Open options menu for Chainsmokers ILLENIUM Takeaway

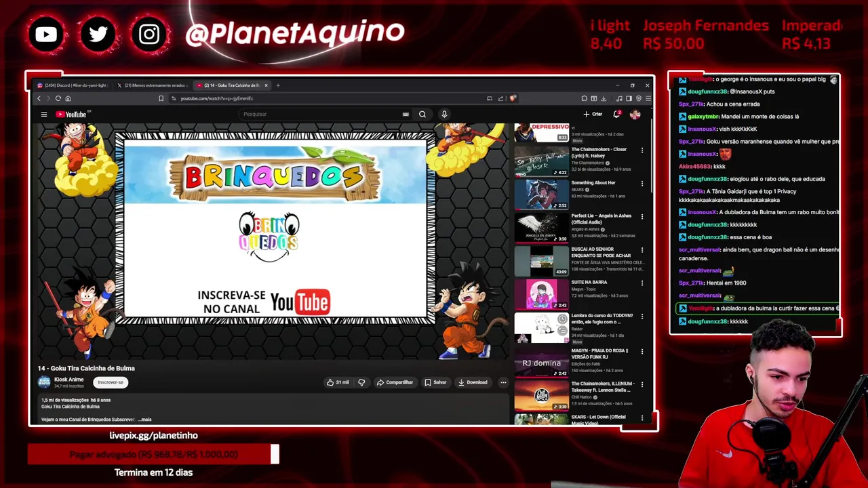642,385
